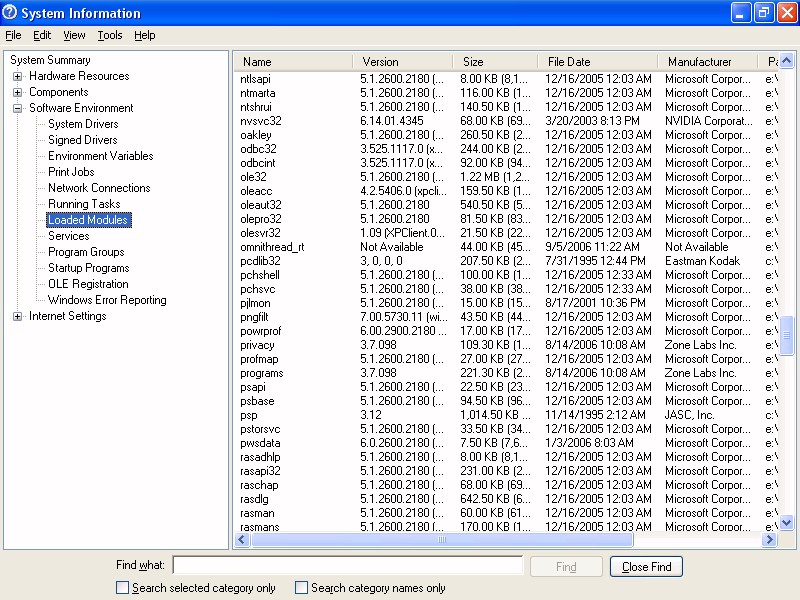Open the Tools menu

click(110, 35)
